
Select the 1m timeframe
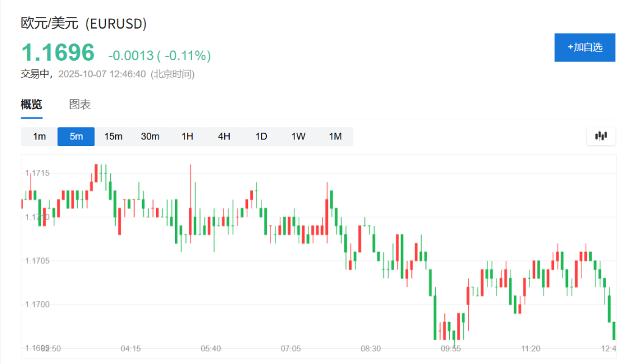(x=39, y=136)
